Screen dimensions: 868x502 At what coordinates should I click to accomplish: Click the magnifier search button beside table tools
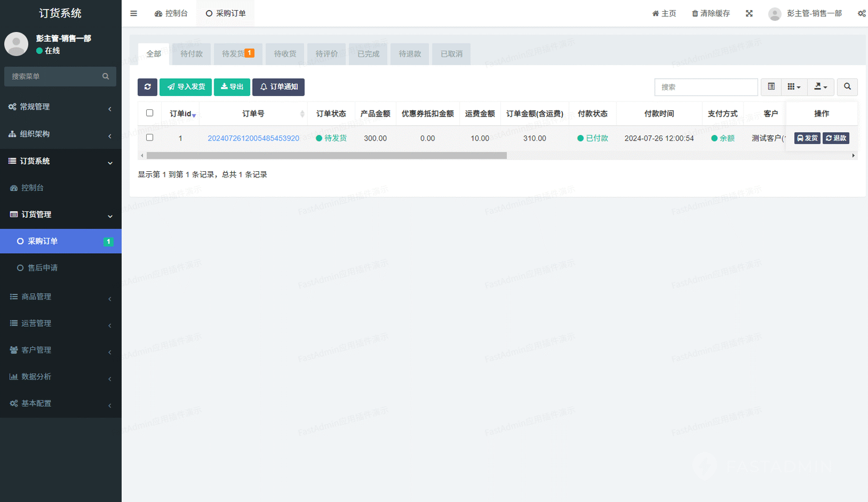pos(847,87)
